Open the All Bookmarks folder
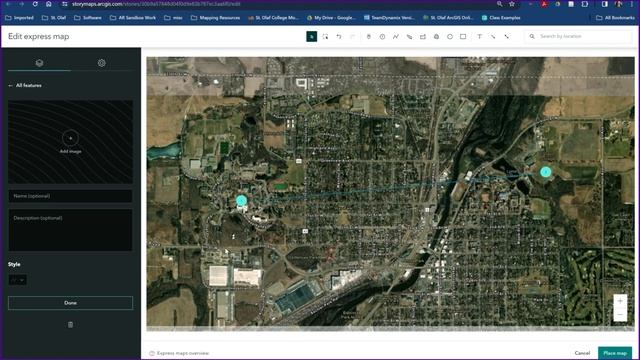 pyautogui.click(x=615, y=18)
